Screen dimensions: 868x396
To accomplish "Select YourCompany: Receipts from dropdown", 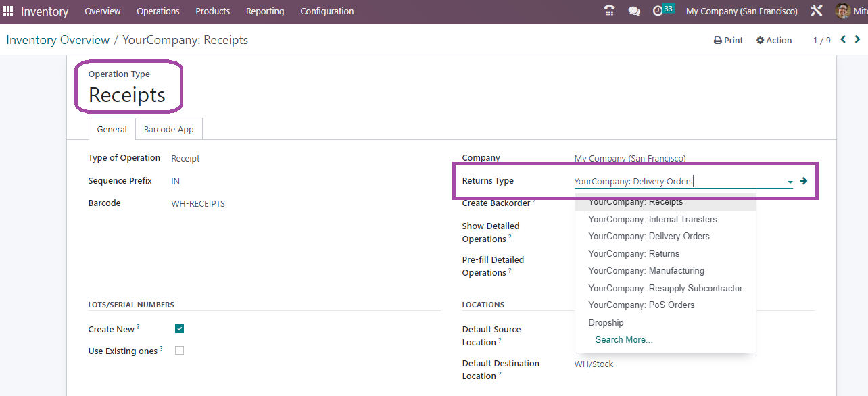I will click(665, 201).
